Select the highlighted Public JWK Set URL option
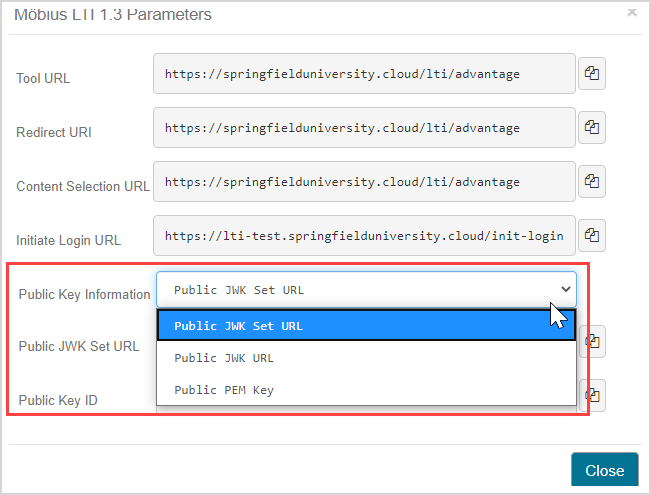 (366, 326)
